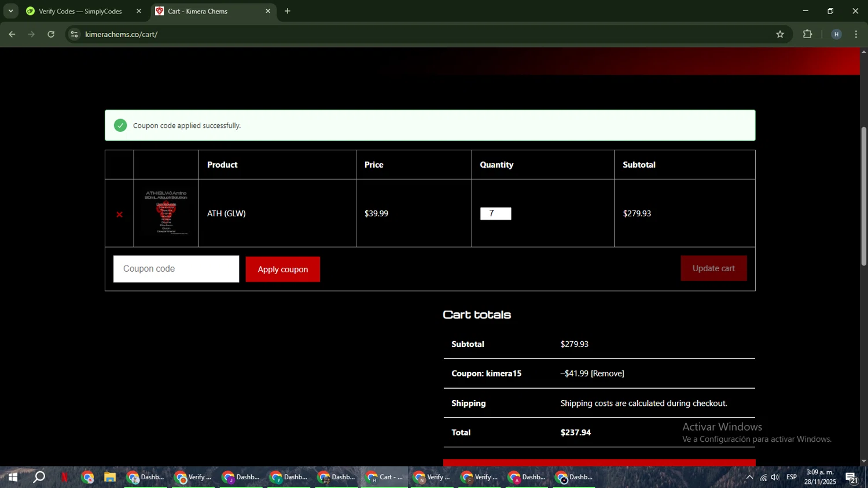Screen dimensions: 868x488
Task: Click the vertical page scrollbar thumb
Action: 863,196
